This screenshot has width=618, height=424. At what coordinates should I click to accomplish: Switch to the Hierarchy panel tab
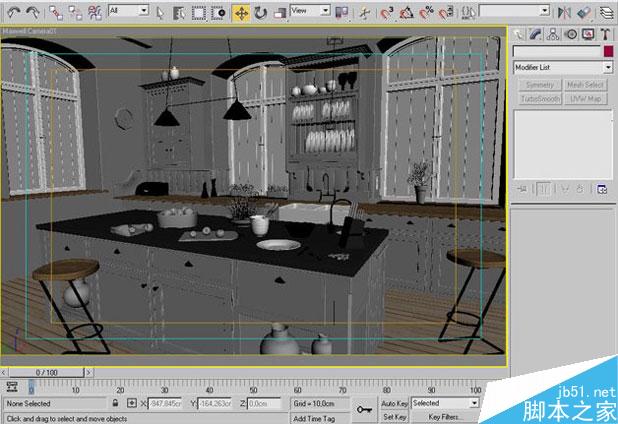[553, 35]
